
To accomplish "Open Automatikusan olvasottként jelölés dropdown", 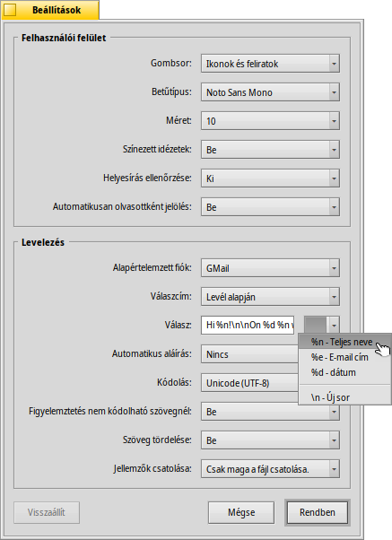I will [270, 207].
